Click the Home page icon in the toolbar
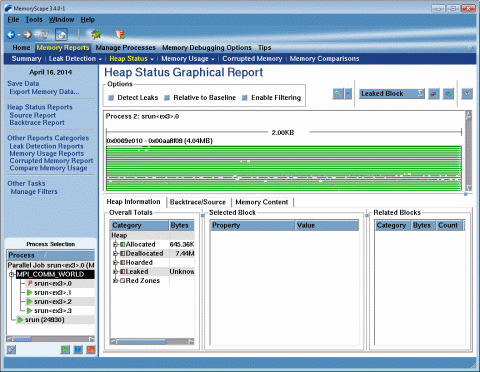 [61, 34]
